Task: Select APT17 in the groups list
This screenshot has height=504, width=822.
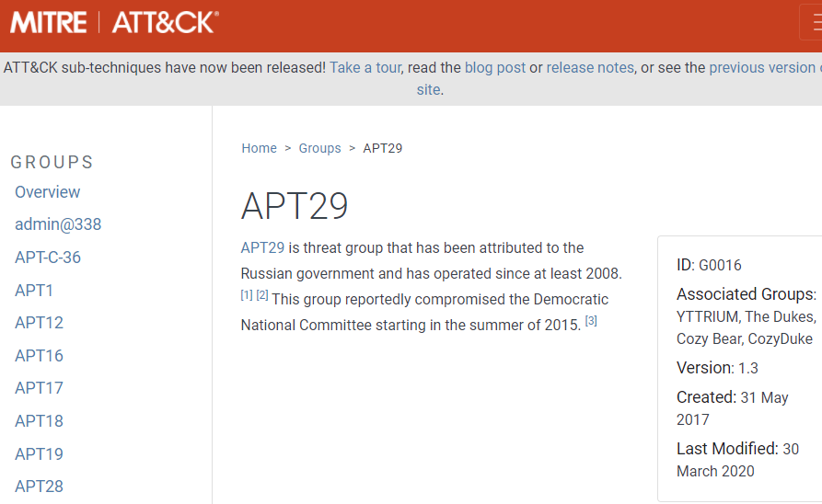Action: (39, 388)
